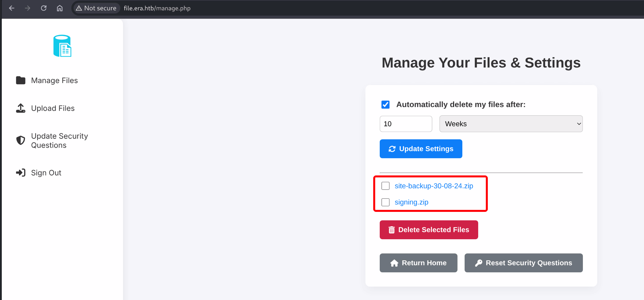
Task: Focus the auto-delete number input field
Action: pos(406,124)
